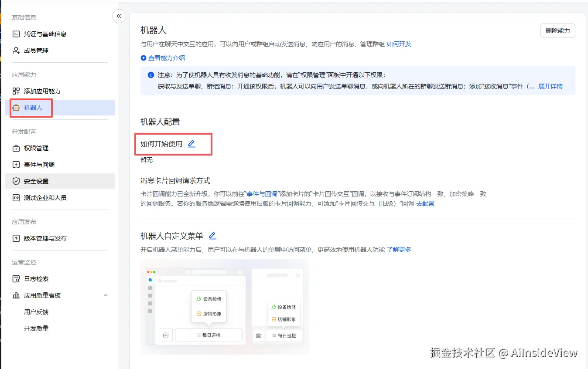Go to 成员管理
The image size is (588, 369).
coord(60,51)
